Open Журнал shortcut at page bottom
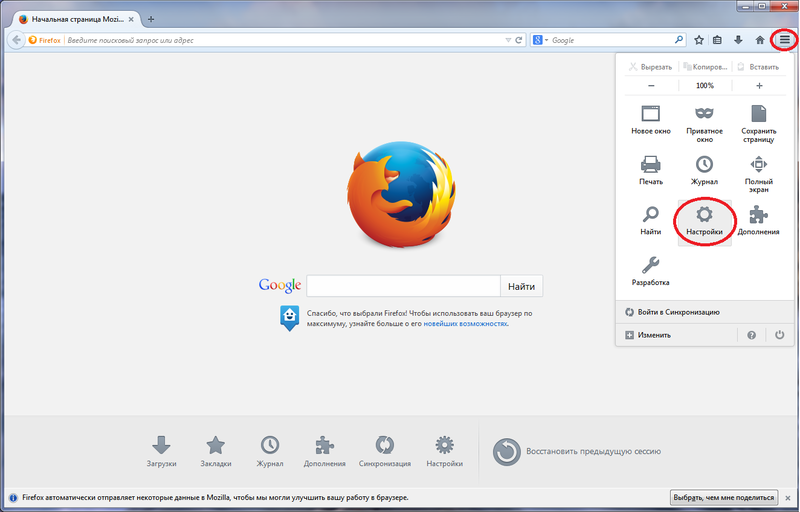Image resolution: width=800 pixels, height=512 pixels. click(270, 452)
